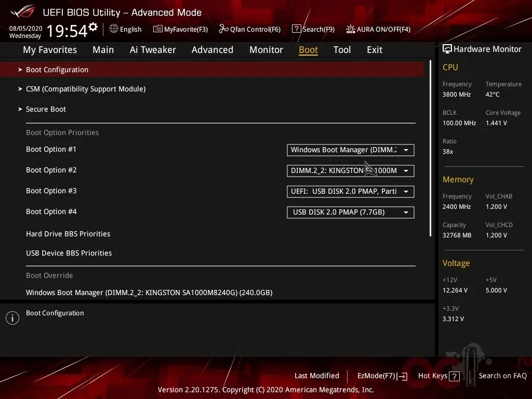Click Core Voltage value 1.441 V
The height and width of the screenshot is (399, 532).
496,123
